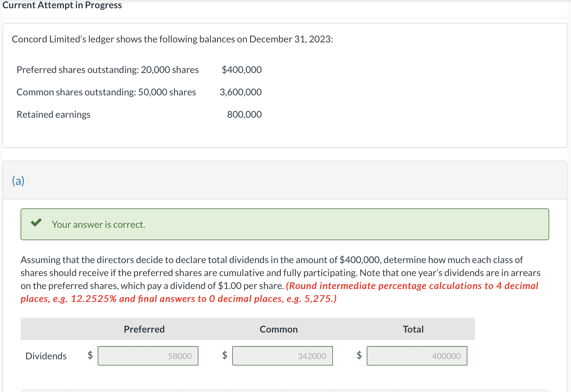The height and width of the screenshot is (392, 571).
Task: Click the Your answer is correct banner
Action: [x=284, y=224]
